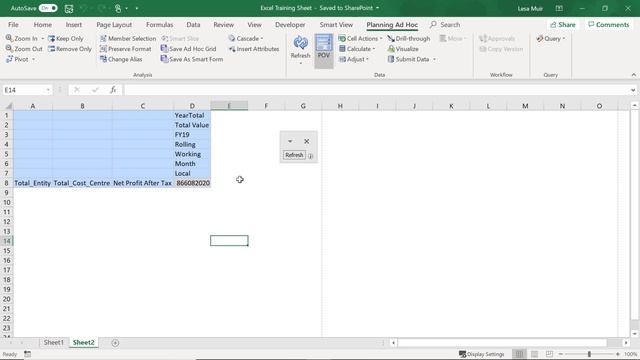This screenshot has height=360, width=640.
Task: Click the Save icon in title bar
Action: point(69,8)
